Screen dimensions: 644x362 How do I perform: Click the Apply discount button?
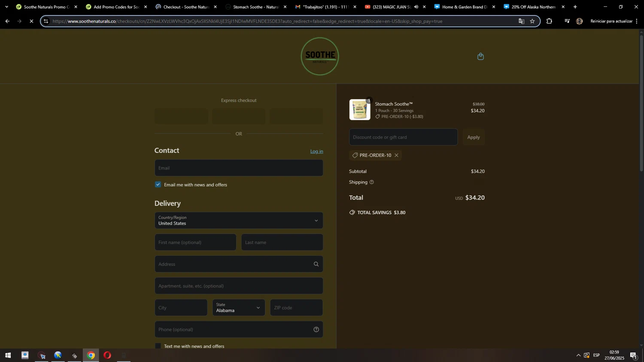(x=474, y=137)
